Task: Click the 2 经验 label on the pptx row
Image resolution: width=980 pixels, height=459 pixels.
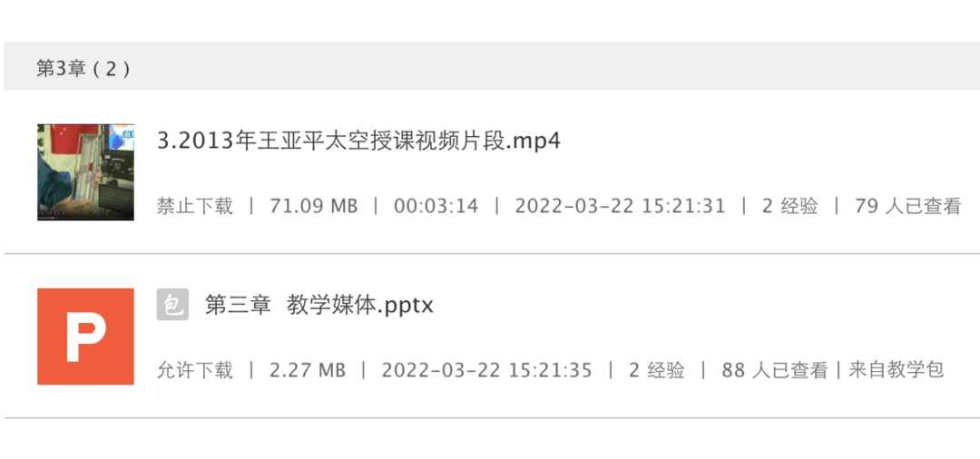Action: [657, 370]
